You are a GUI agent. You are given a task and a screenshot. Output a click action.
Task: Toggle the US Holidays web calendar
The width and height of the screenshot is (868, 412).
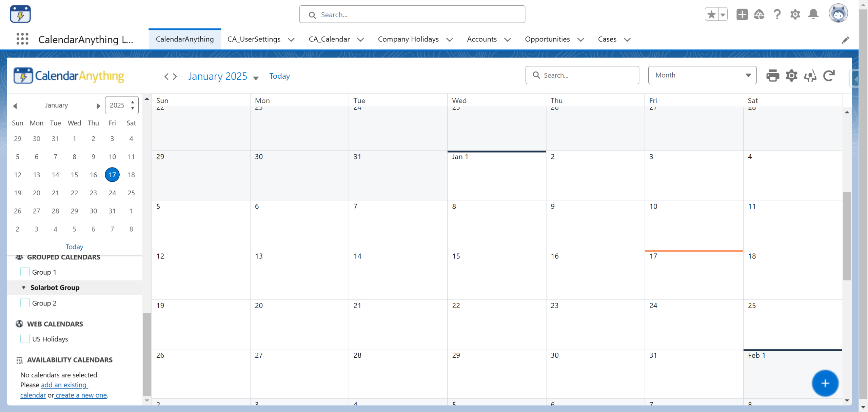click(x=25, y=339)
